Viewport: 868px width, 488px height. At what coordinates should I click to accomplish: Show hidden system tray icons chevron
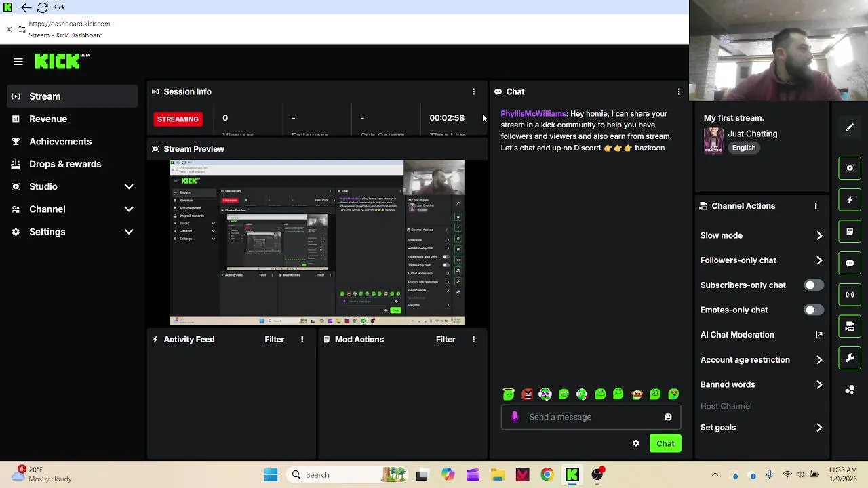pos(715,475)
